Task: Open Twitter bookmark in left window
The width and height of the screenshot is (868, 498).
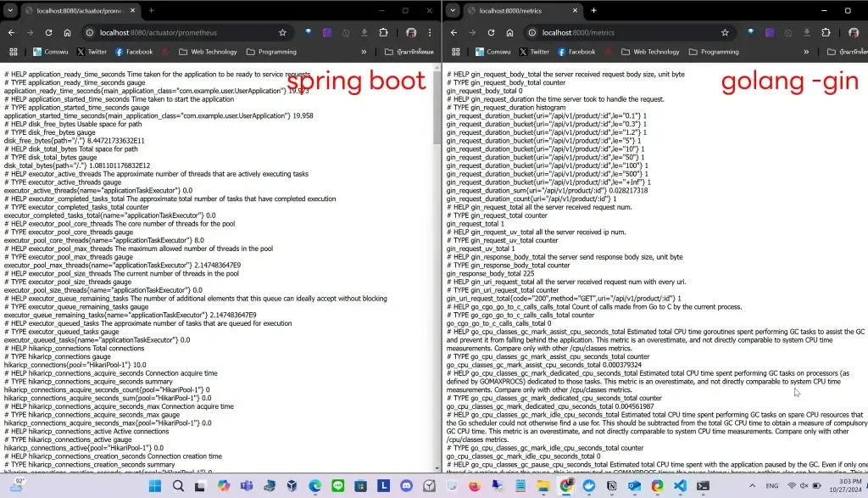Action: (92, 52)
